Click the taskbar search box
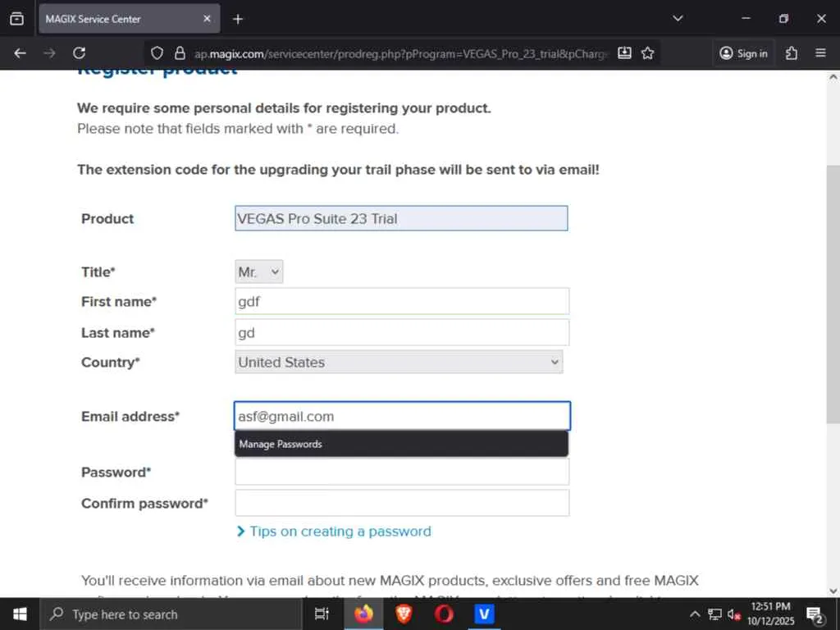 tap(171, 614)
